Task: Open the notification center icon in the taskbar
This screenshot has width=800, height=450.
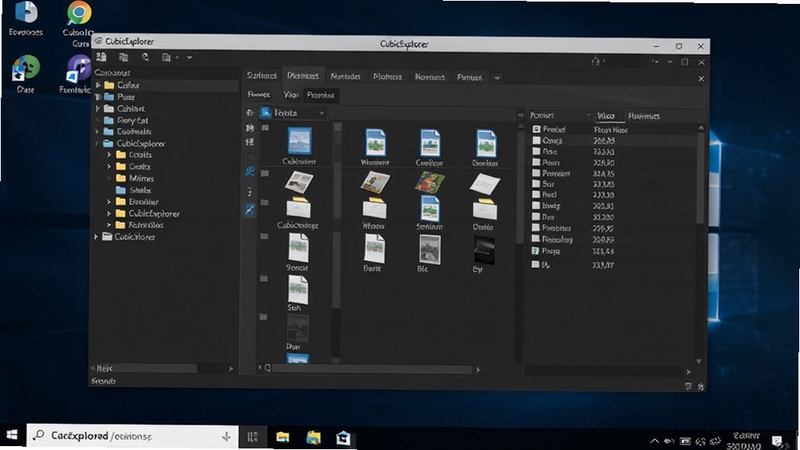Action: tap(777, 441)
